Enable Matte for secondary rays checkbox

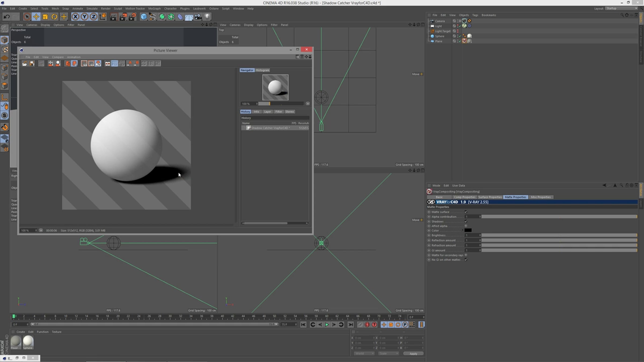click(x=466, y=255)
